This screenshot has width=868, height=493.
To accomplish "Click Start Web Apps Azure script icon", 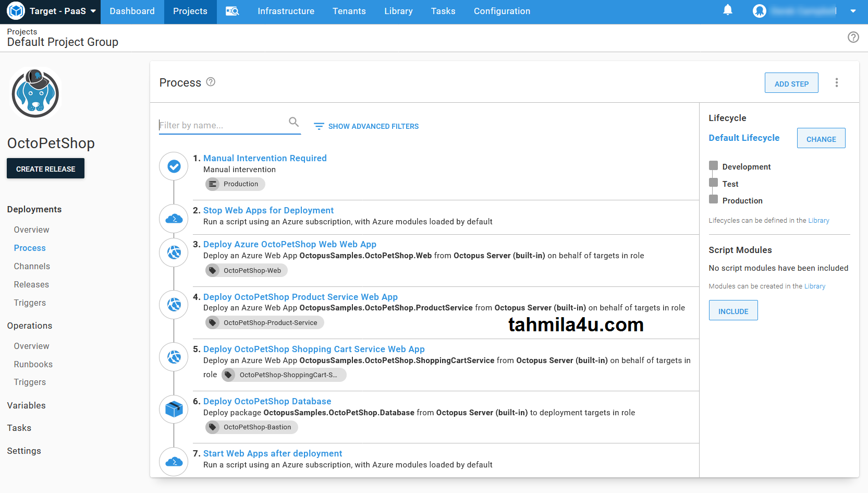I will [174, 461].
